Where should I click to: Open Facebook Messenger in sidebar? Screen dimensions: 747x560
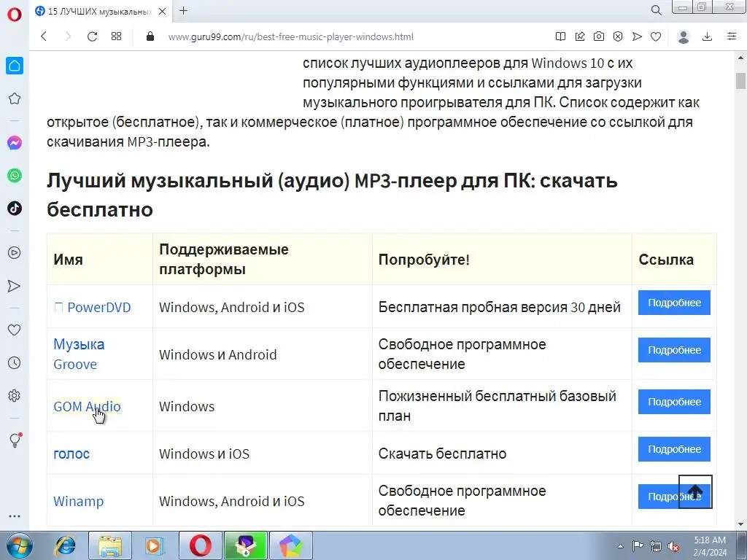tap(15, 143)
